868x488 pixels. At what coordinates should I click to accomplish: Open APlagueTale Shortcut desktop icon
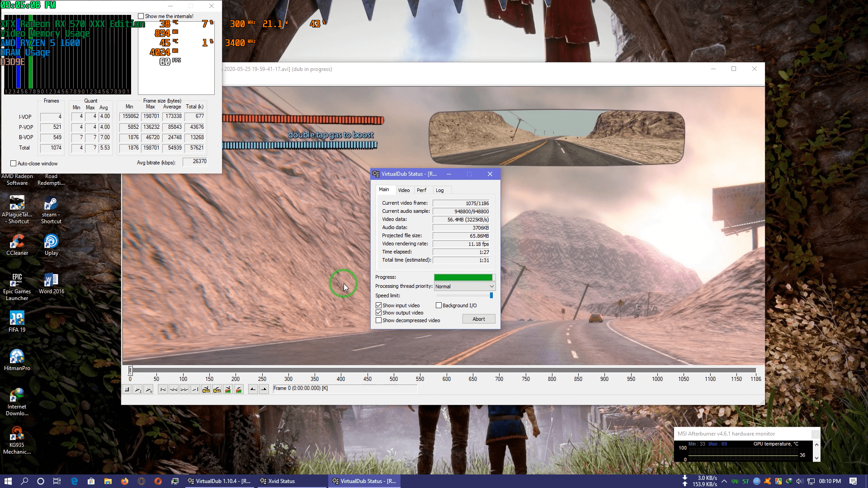coord(17,210)
